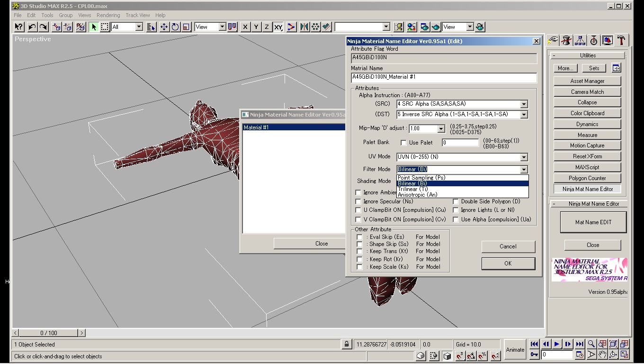Image resolution: width=644 pixels, height=364 pixels.
Task: Click OK in Ninja Material Name Editor
Action: (508, 264)
